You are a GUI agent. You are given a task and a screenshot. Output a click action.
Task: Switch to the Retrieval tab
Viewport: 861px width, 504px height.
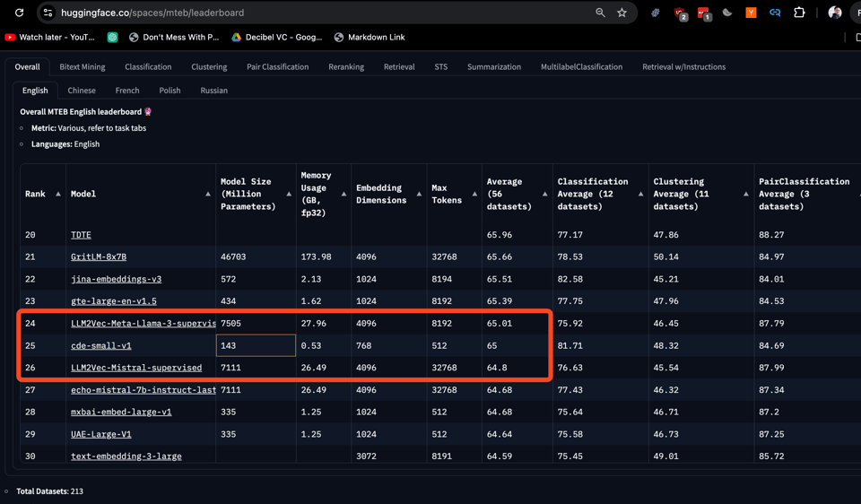[x=399, y=66]
